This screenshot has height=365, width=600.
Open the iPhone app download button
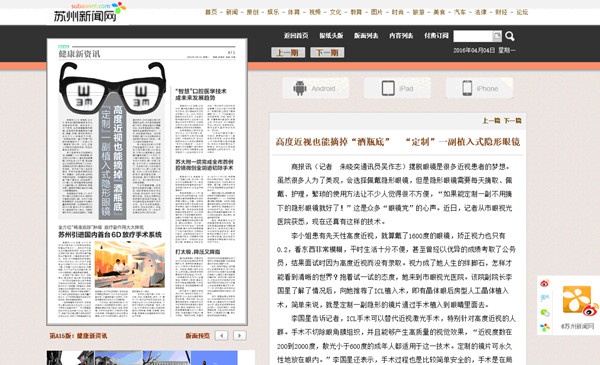click(479, 88)
